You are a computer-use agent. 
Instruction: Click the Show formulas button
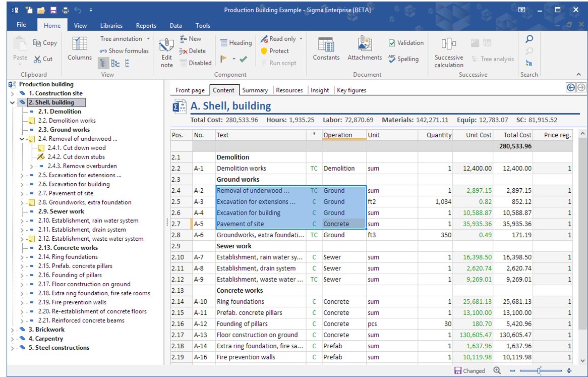[x=124, y=51]
